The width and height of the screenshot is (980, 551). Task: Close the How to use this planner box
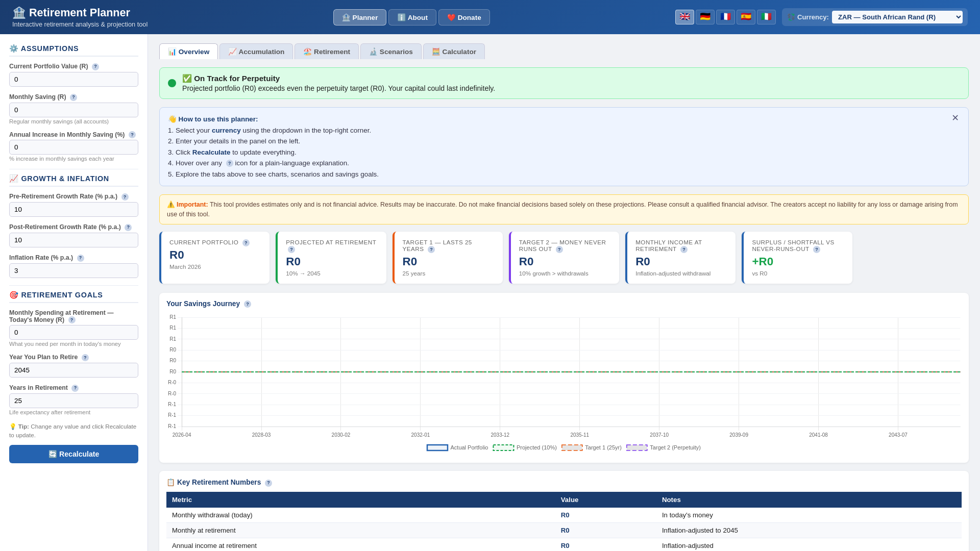pyautogui.click(x=955, y=118)
